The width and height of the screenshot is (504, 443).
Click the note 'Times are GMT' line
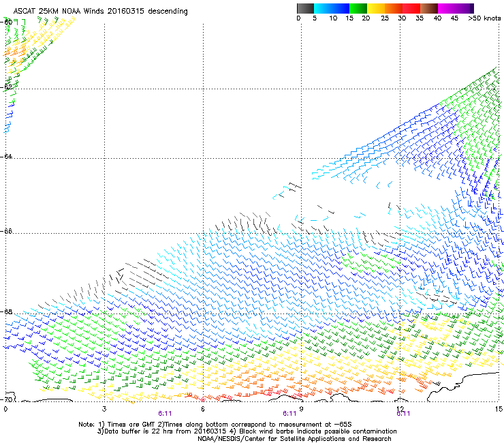[x=215, y=425]
